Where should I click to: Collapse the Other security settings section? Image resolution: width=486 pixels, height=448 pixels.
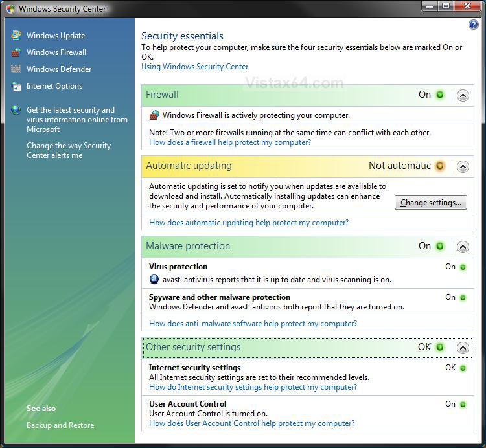point(462,348)
